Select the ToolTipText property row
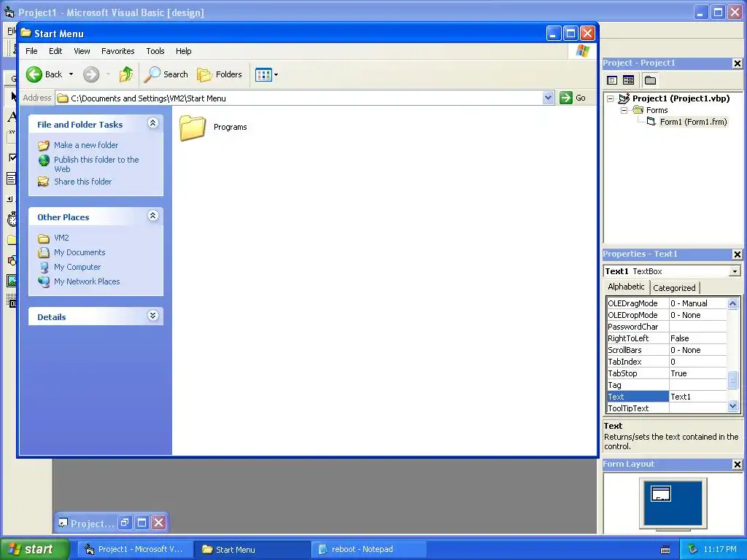 tap(667, 408)
